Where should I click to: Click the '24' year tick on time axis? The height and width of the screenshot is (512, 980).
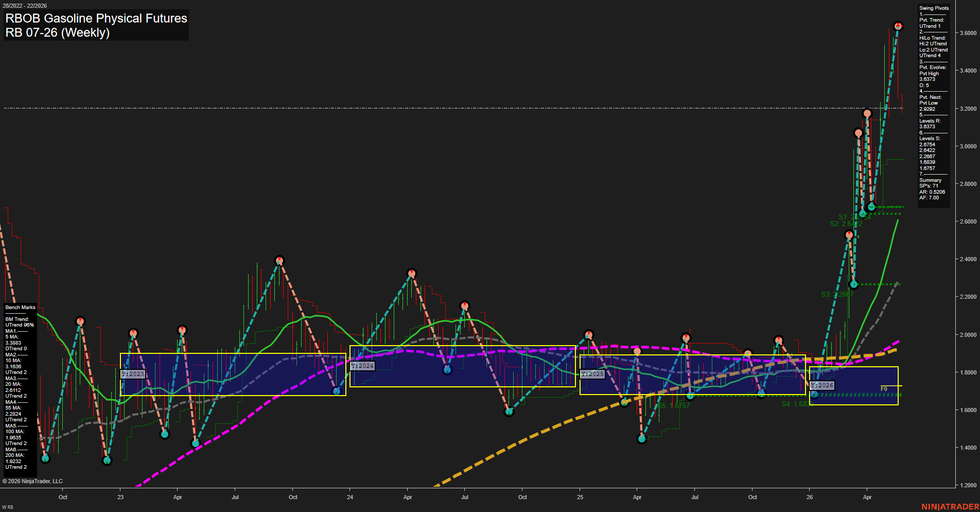pyautogui.click(x=350, y=497)
